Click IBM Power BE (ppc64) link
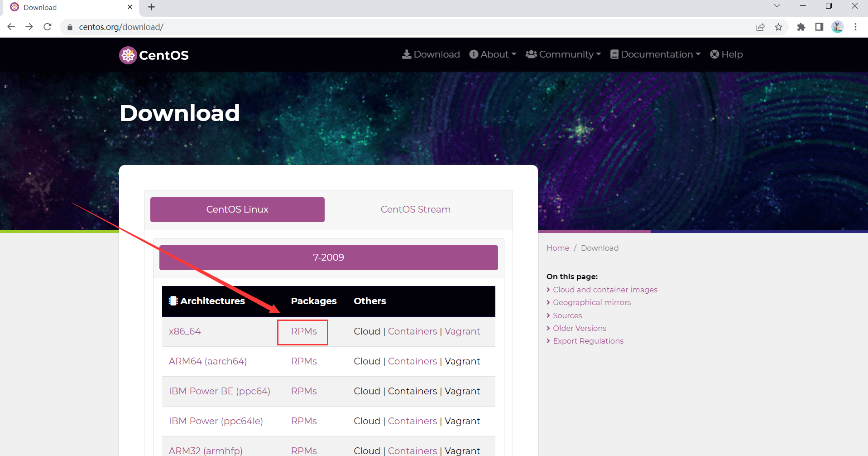 tap(220, 391)
